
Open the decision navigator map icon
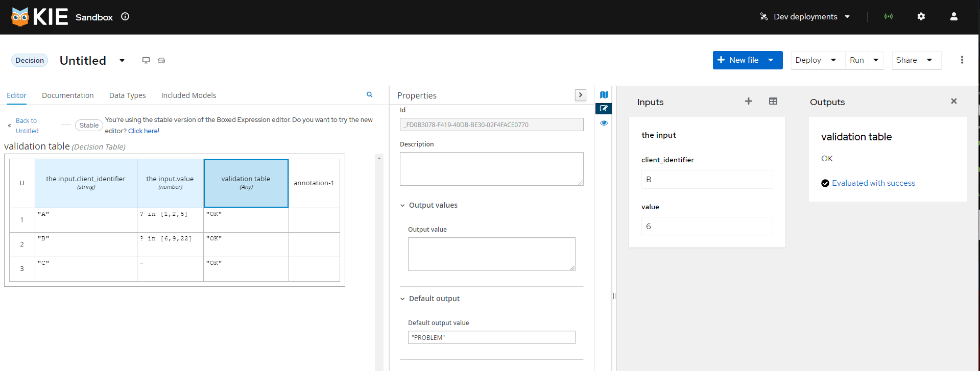(604, 95)
